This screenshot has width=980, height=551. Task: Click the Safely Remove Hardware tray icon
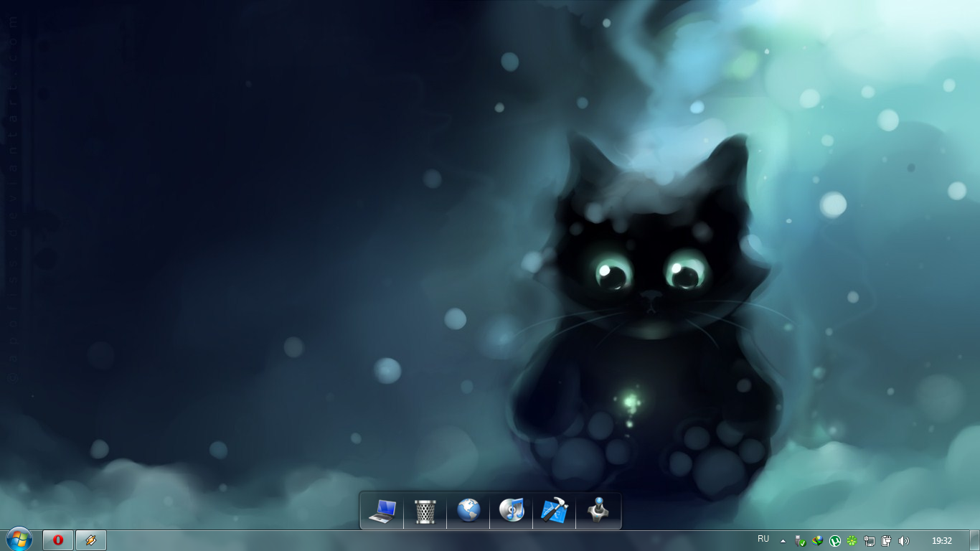[801, 541]
